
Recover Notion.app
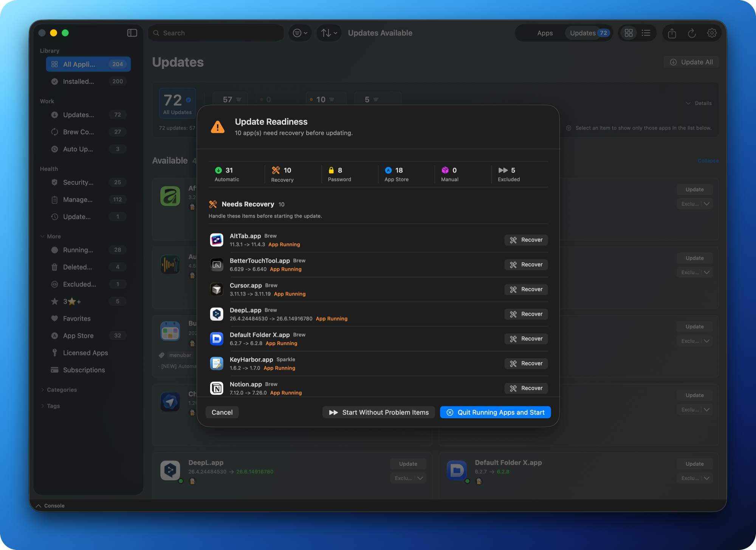526,388
